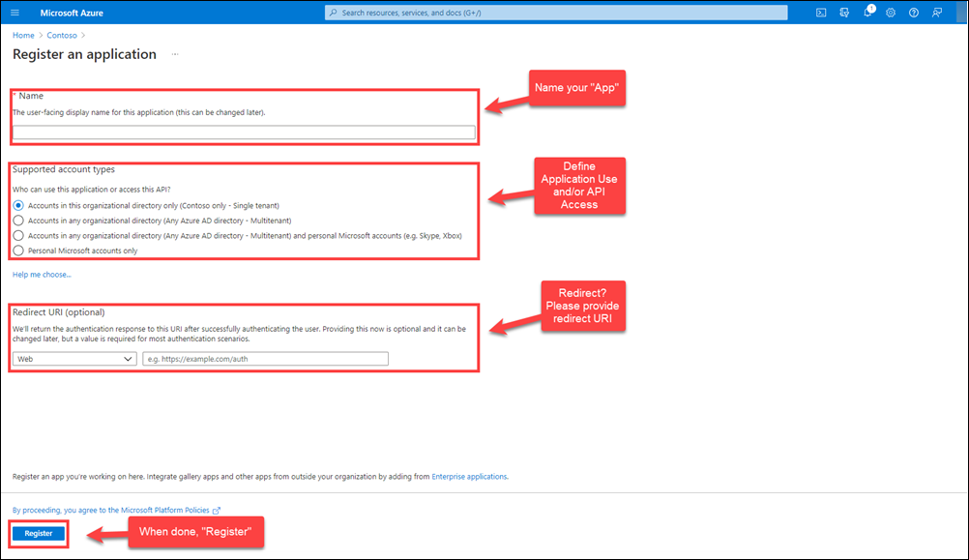Open the portal settings gear
The height and width of the screenshot is (560, 969).
[891, 13]
